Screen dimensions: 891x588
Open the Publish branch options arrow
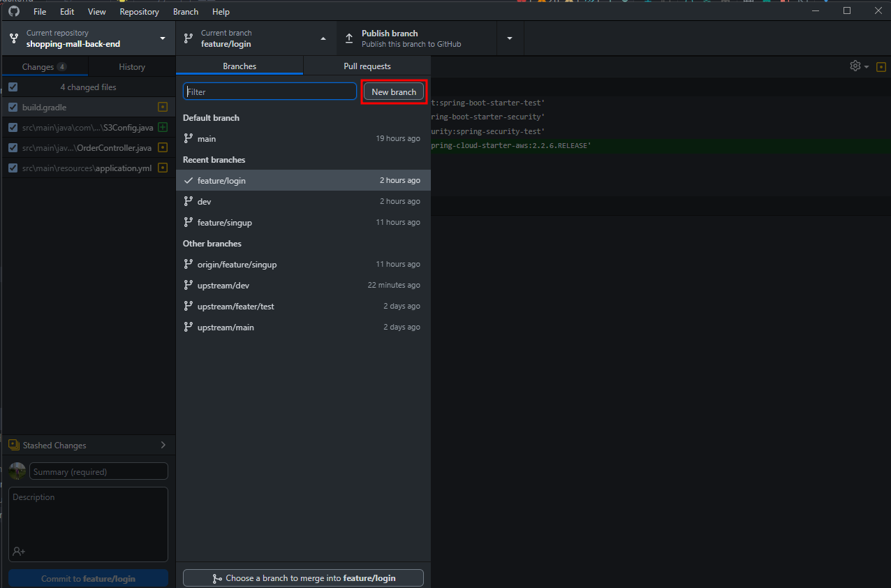tap(510, 38)
